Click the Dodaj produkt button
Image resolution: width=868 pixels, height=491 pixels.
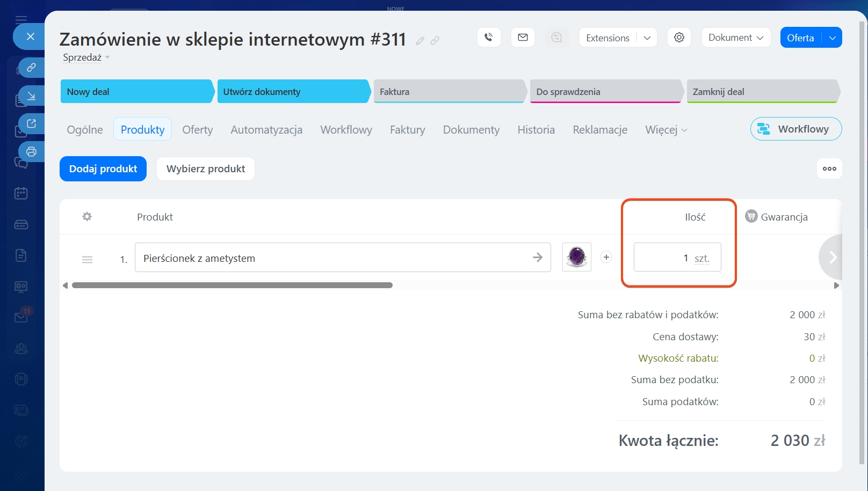[x=103, y=169]
